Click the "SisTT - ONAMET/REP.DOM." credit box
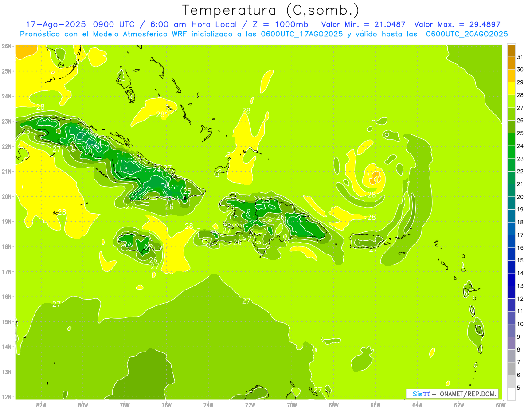This screenshot has height=411, width=532. (452, 394)
